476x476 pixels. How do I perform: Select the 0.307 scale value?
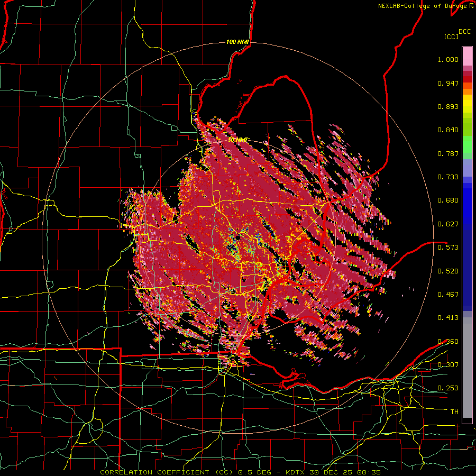pyautogui.click(x=448, y=364)
